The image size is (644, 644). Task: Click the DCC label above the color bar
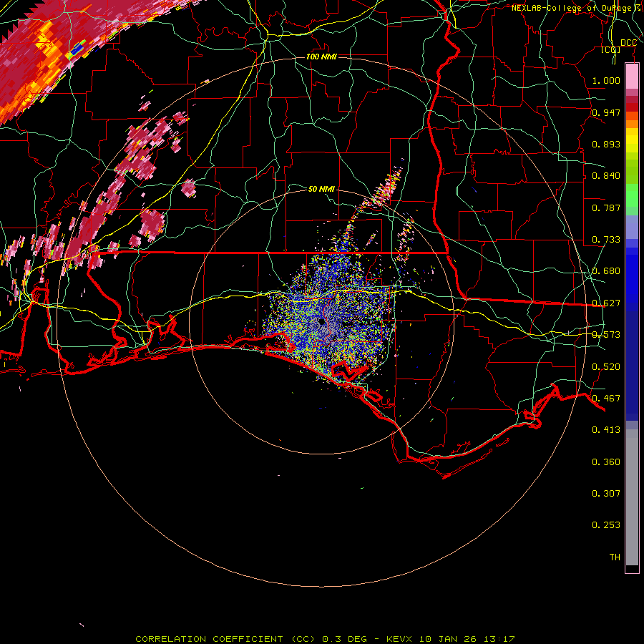629,43
